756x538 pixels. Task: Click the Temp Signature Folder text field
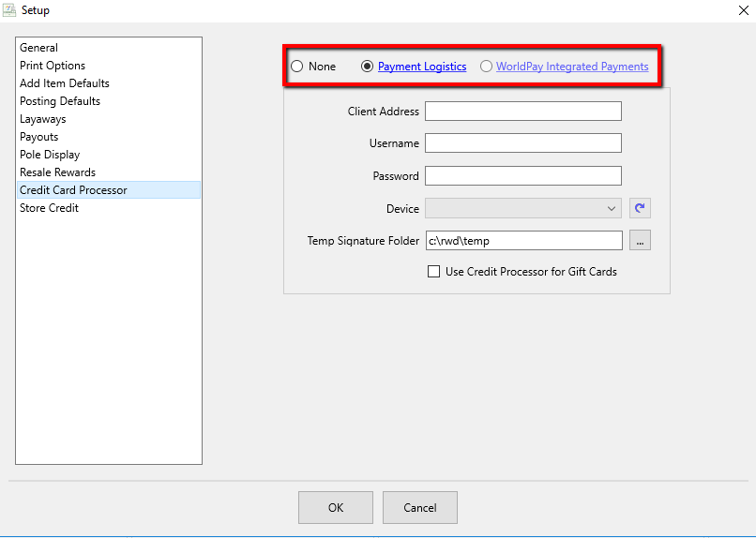click(x=524, y=240)
